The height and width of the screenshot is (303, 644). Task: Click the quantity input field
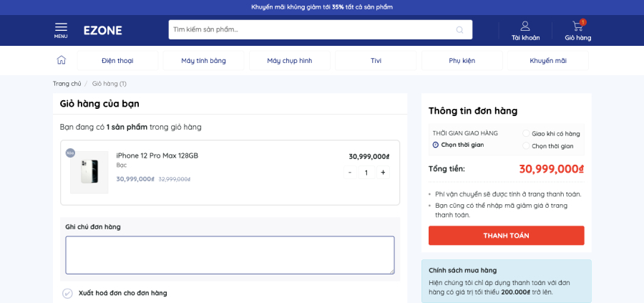tap(366, 172)
